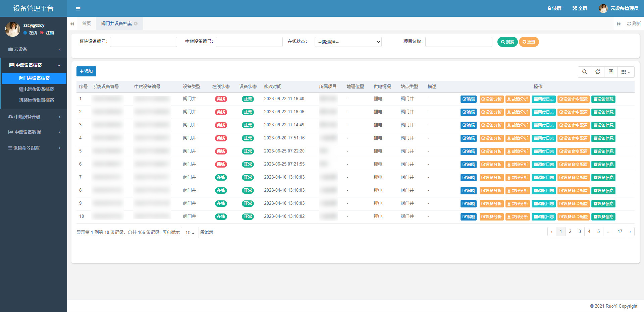Image resolution: width=644 pixels, height=312 pixels.
Task: Enter fullscreen with 全屏 icon
Action: 580,8
